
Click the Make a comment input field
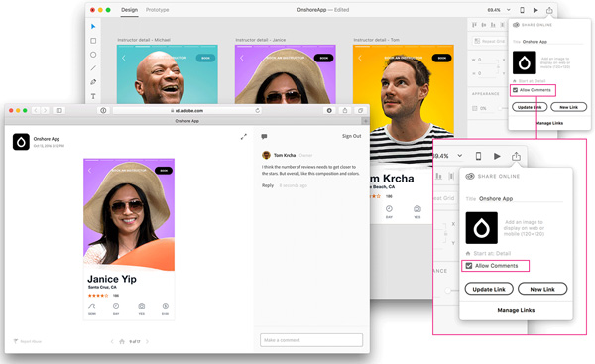click(x=311, y=340)
